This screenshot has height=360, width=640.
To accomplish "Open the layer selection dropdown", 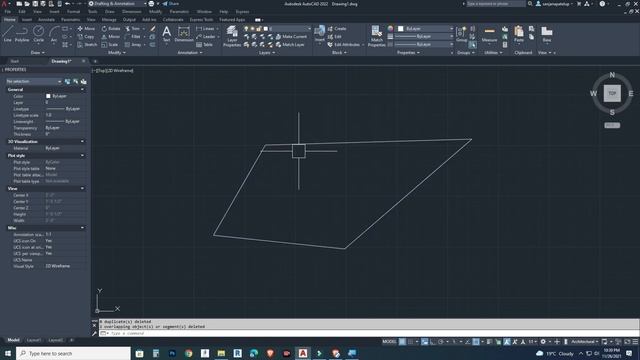I will click(287, 29).
